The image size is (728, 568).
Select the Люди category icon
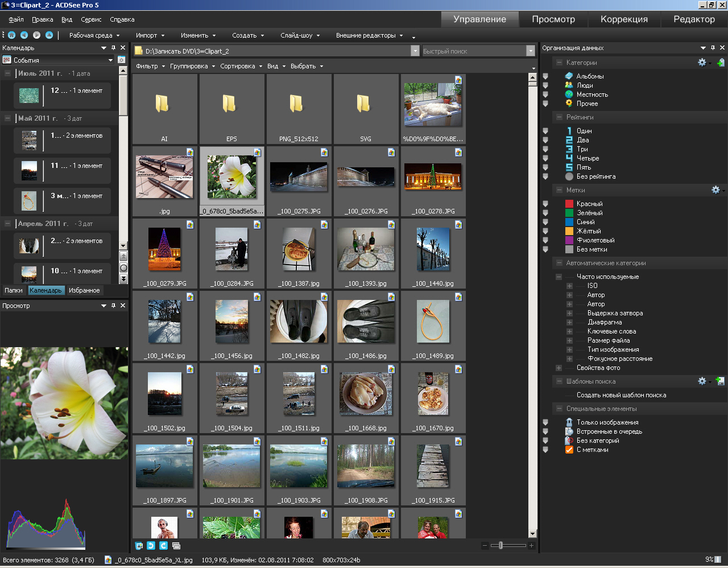(x=569, y=85)
